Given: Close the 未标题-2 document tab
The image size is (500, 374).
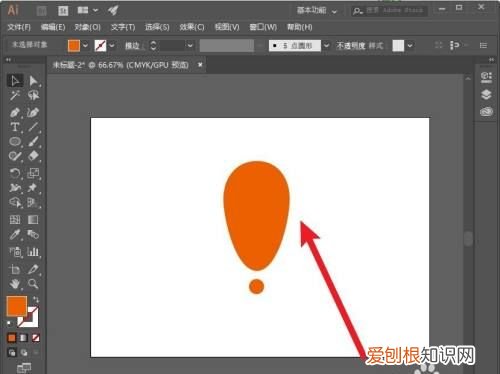Looking at the screenshot, I should pos(200,65).
